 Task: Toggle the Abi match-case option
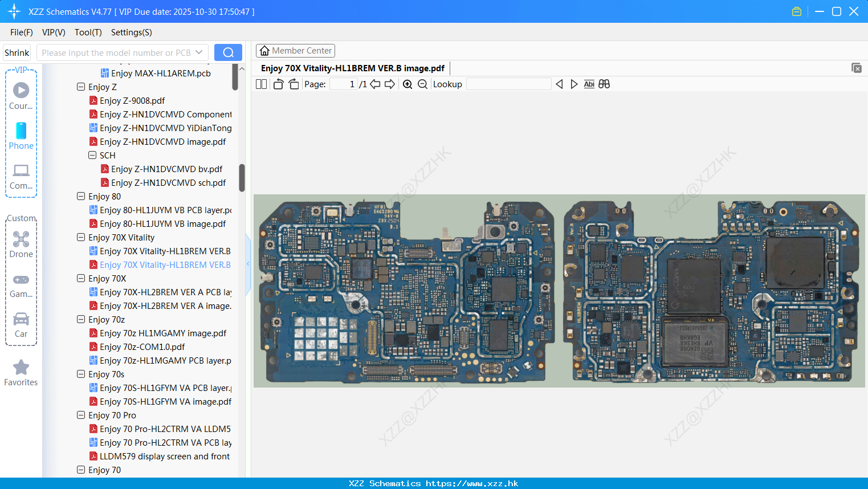(x=589, y=84)
